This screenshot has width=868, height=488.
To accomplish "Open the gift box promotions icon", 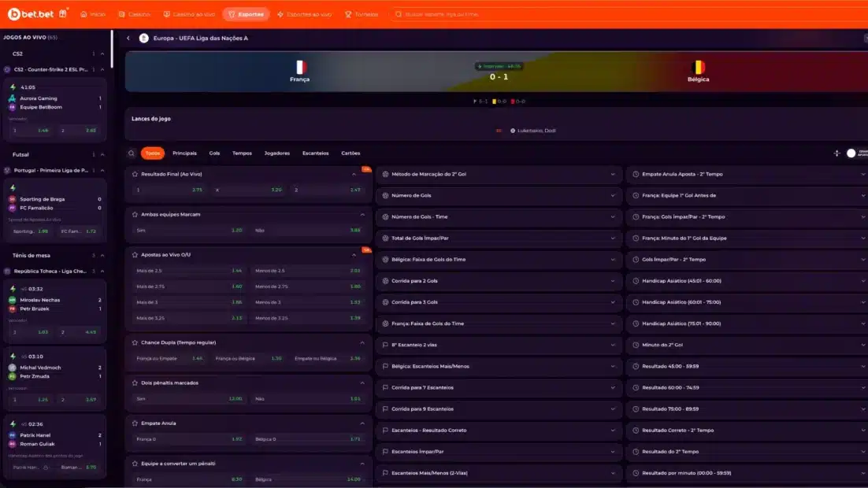I will click(63, 13).
